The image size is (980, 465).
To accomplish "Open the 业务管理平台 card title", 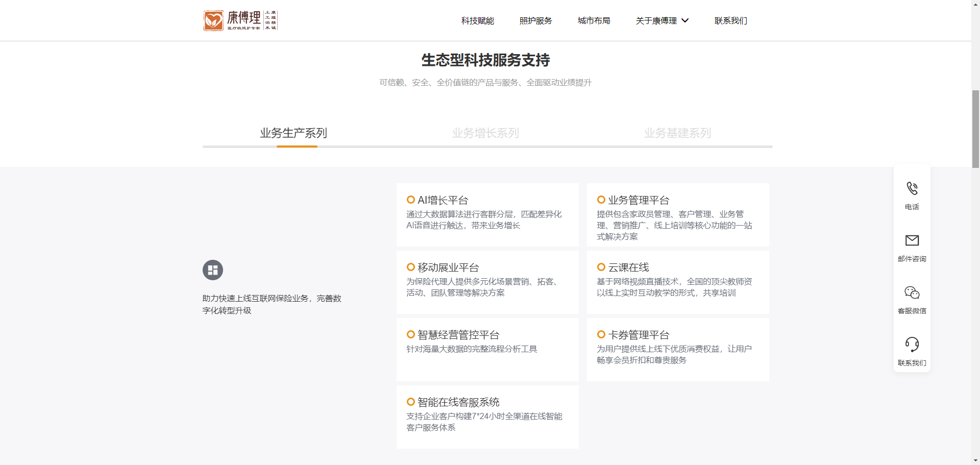I will [639, 200].
